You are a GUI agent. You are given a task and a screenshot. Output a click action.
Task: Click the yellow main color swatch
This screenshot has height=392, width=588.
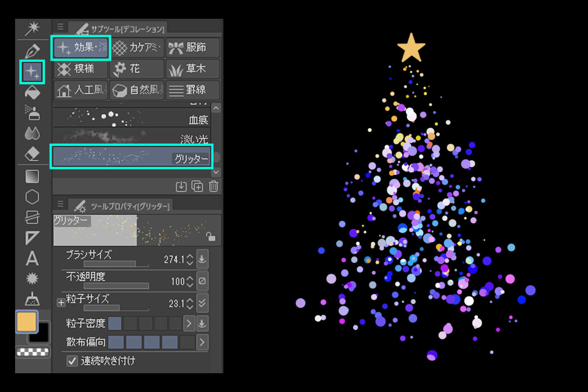coord(27,321)
